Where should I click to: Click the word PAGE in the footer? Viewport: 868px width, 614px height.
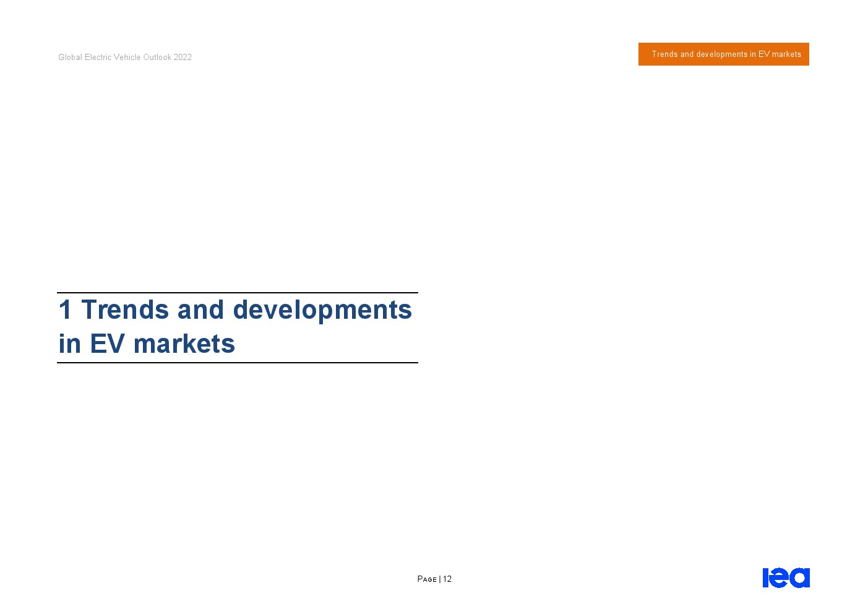(x=427, y=579)
